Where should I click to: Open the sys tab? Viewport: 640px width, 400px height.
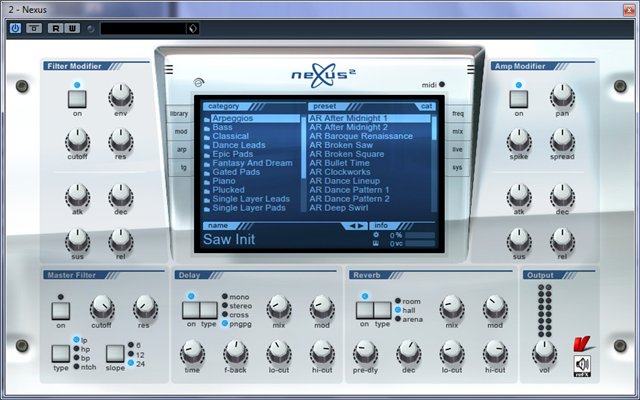tap(457, 167)
